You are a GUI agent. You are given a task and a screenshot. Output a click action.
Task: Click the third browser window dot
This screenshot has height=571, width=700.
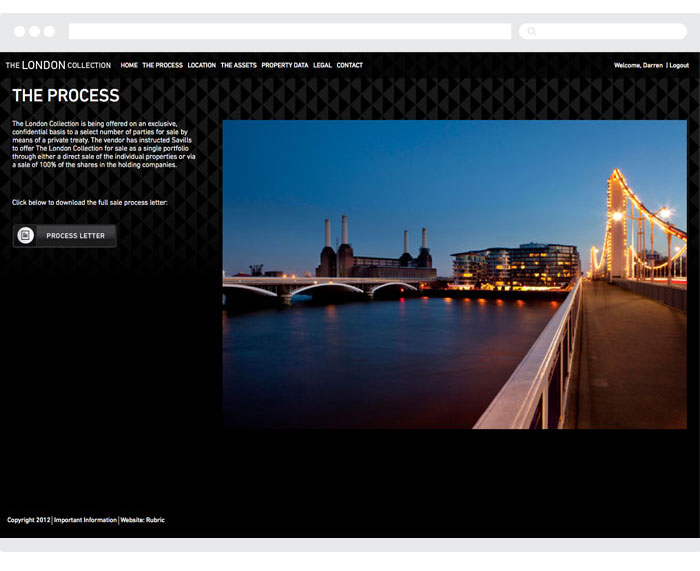[x=49, y=31]
